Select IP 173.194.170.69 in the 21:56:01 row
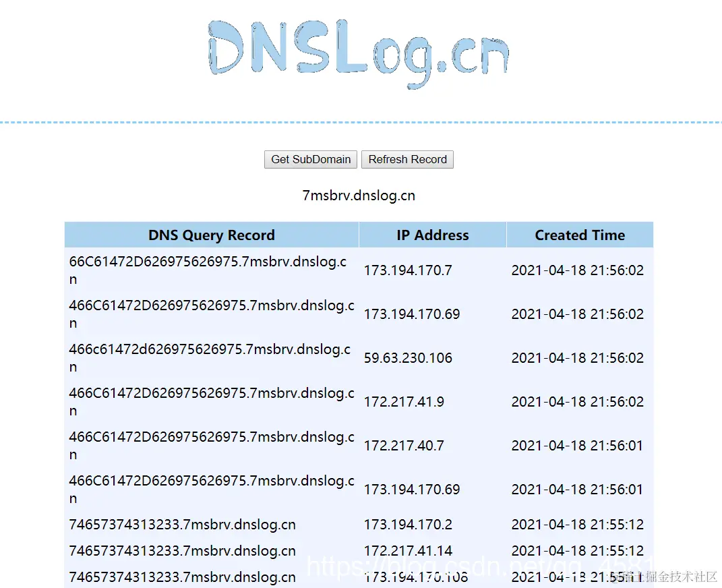The height and width of the screenshot is (588, 722). [x=412, y=490]
